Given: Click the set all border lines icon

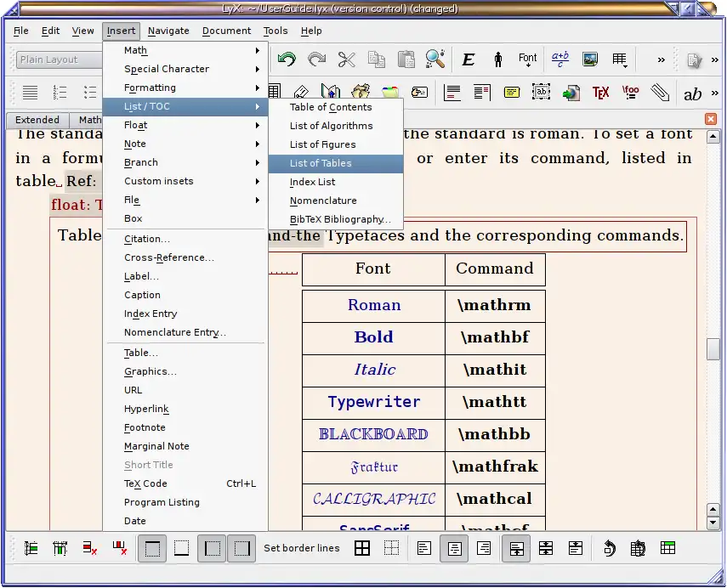Looking at the screenshot, I should [x=362, y=548].
